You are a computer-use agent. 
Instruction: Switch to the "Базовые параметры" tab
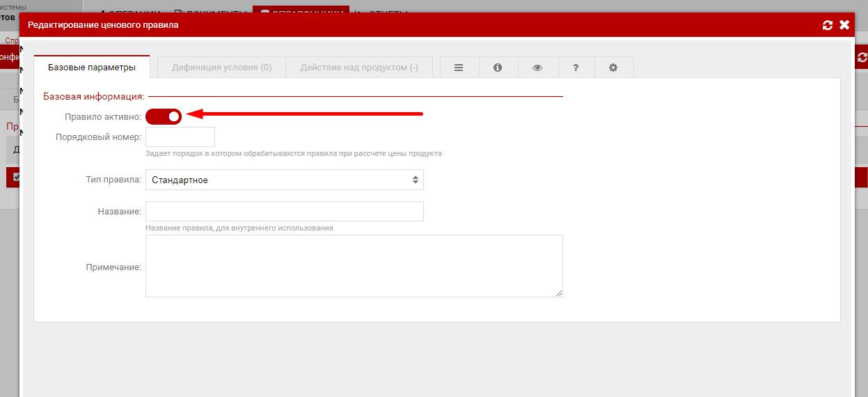click(x=92, y=68)
